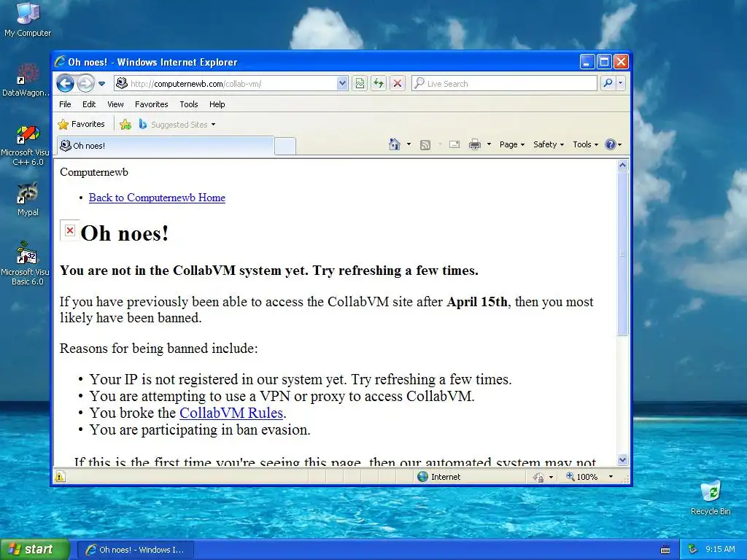The width and height of the screenshot is (747, 560).
Task: Select Microsoft Visual Basic 6.0 icon
Action: click(27, 263)
